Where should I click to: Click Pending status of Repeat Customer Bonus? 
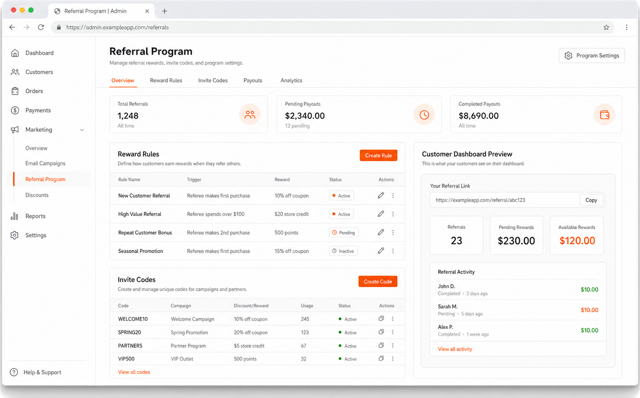click(x=344, y=232)
